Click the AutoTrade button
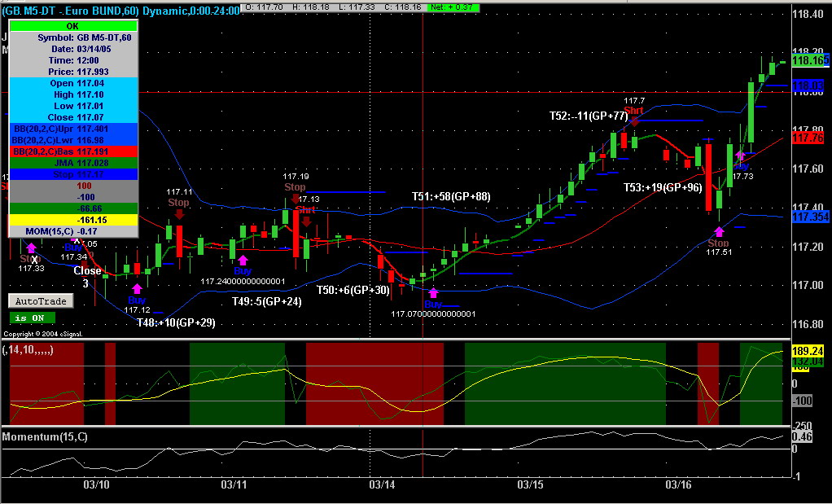 coord(41,301)
